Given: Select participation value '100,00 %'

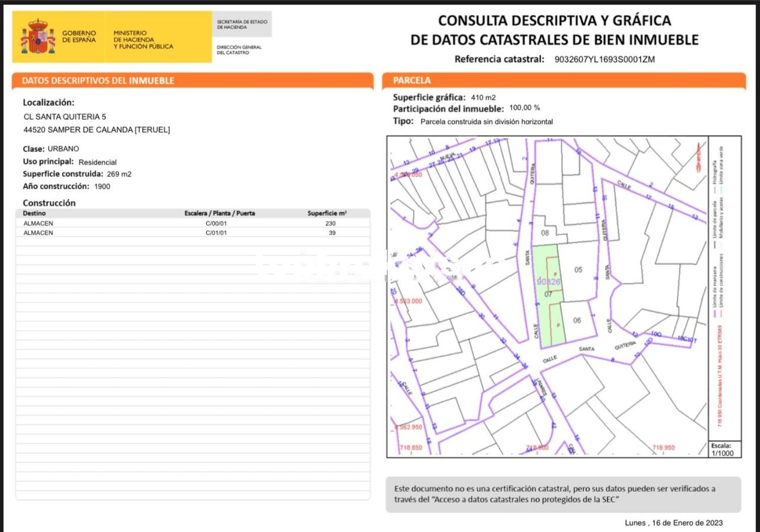Looking at the screenshot, I should (525, 107).
